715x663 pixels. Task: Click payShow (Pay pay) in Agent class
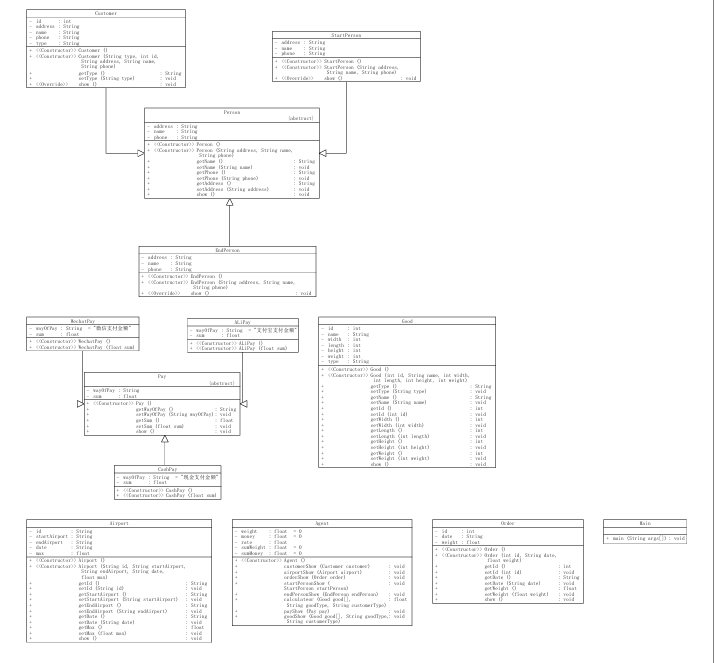320,611
